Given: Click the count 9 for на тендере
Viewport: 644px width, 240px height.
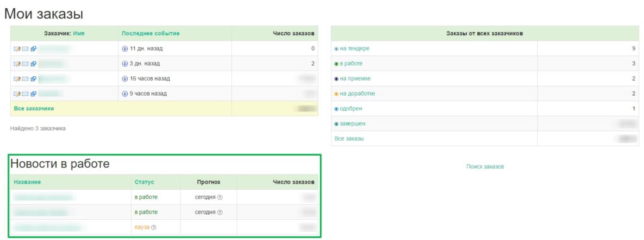Looking at the screenshot, I should point(634,49).
